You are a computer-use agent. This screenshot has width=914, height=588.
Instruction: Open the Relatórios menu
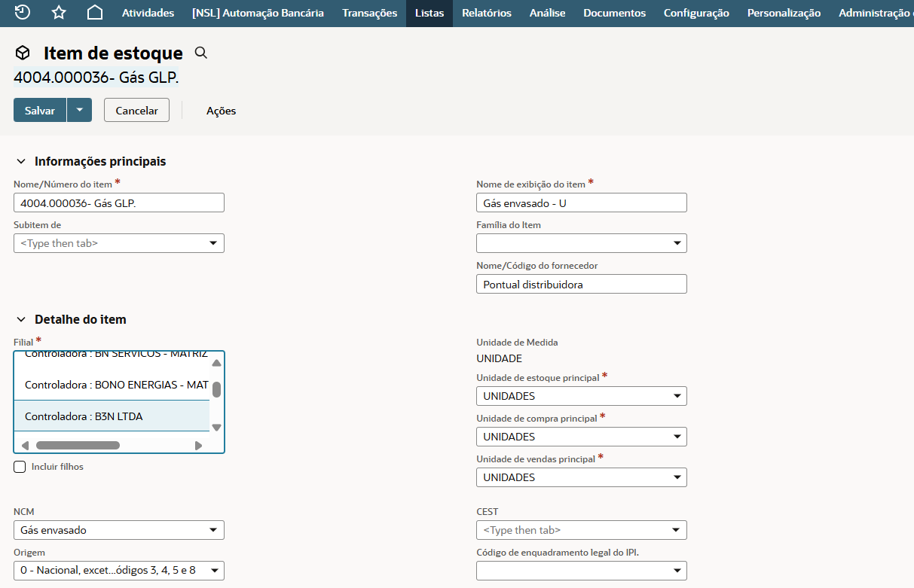pos(486,13)
